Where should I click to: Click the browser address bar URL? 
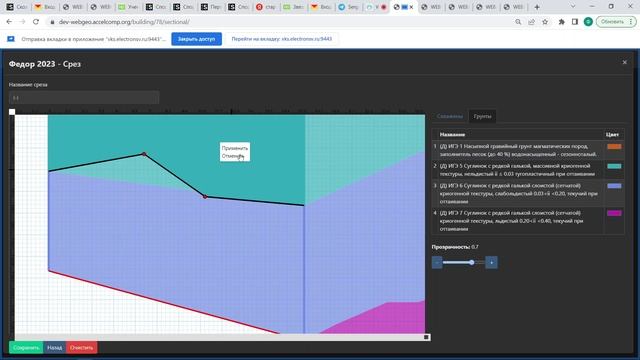(124, 22)
